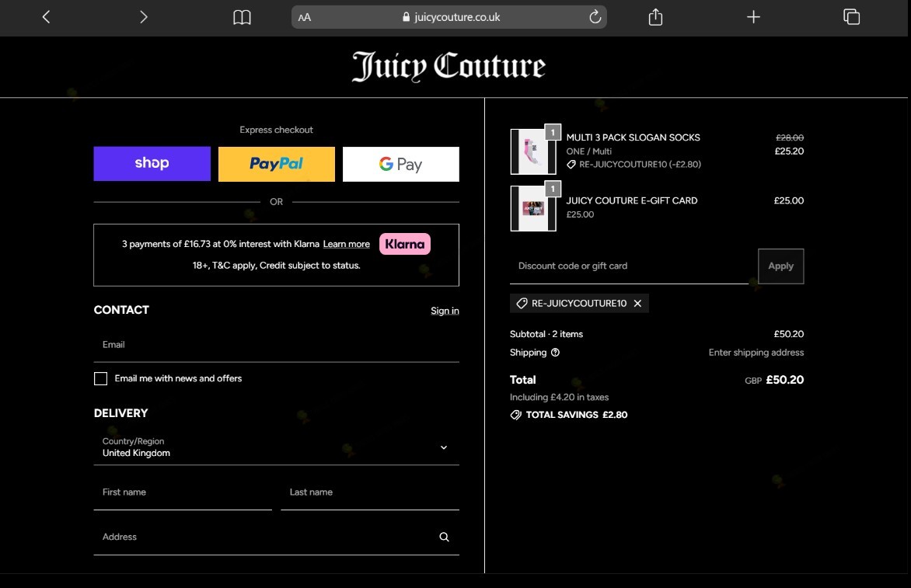This screenshot has width=911, height=588.
Task: Click the Juicy Couture logo
Action: [x=449, y=66]
